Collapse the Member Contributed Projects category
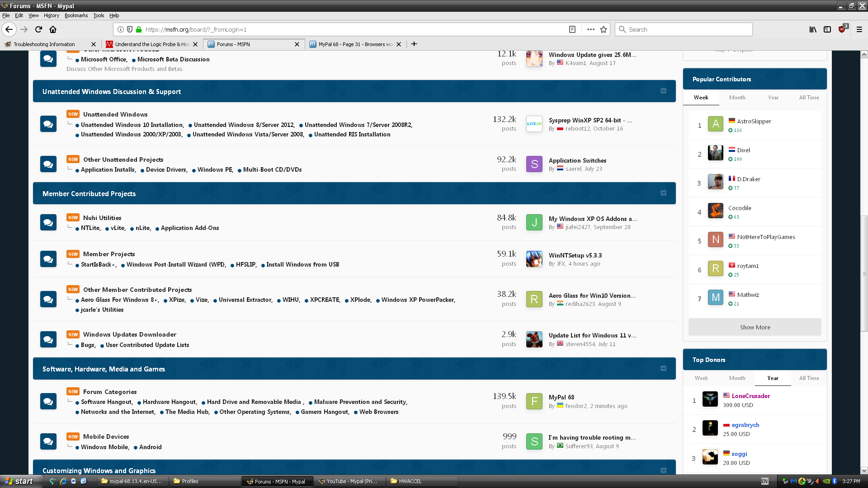The height and width of the screenshot is (488, 868). pyautogui.click(x=663, y=193)
